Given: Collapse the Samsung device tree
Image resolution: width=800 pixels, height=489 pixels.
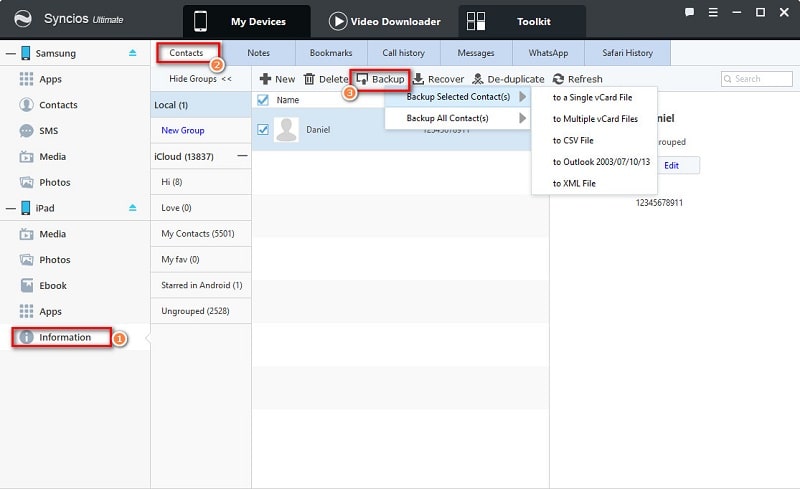Looking at the screenshot, I should (10, 53).
